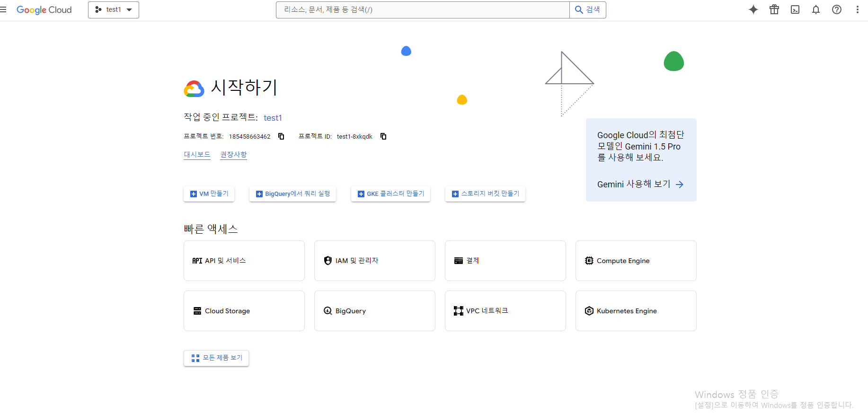Open the notifications bell
Screen dimensions: 868x414
coord(816,9)
